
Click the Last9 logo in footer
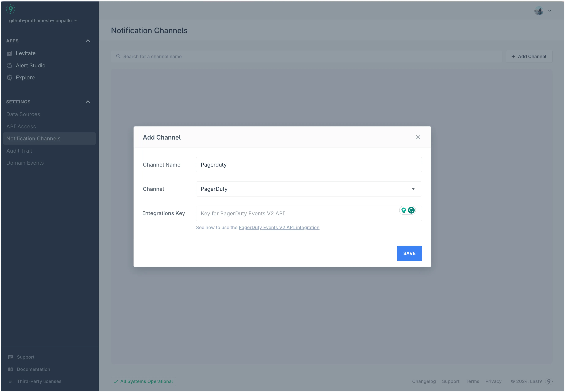click(x=549, y=381)
